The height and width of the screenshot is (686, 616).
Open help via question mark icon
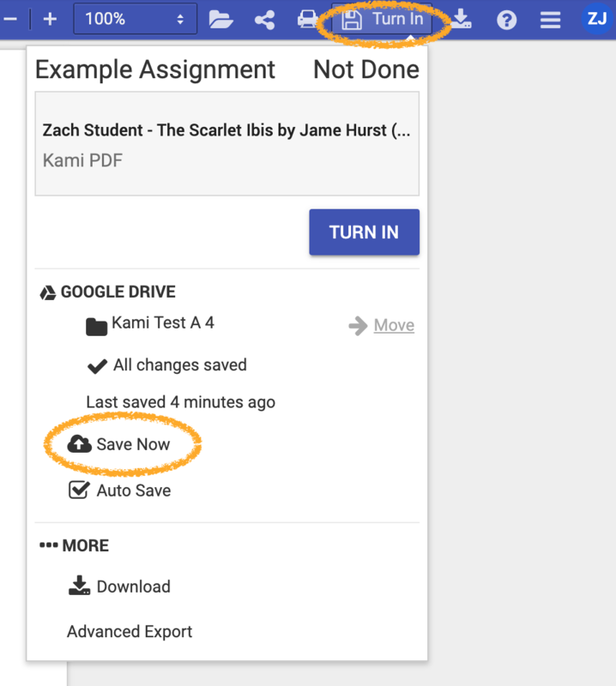click(507, 19)
